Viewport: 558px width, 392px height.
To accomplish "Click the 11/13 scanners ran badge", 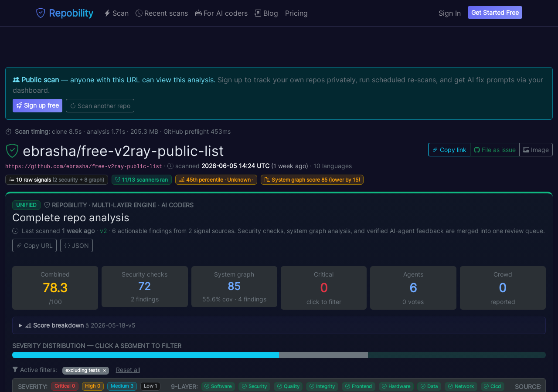I will pyautogui.click(x=142, y=179).
